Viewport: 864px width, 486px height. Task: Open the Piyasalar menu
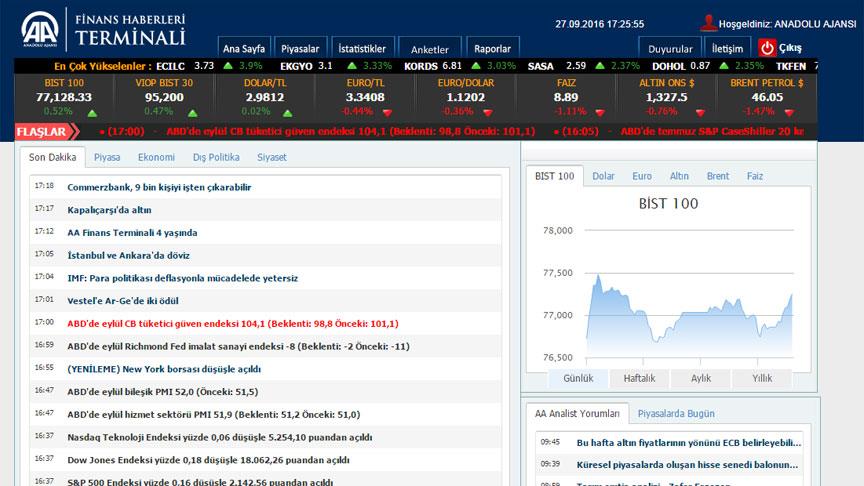(x=299, y=48)
